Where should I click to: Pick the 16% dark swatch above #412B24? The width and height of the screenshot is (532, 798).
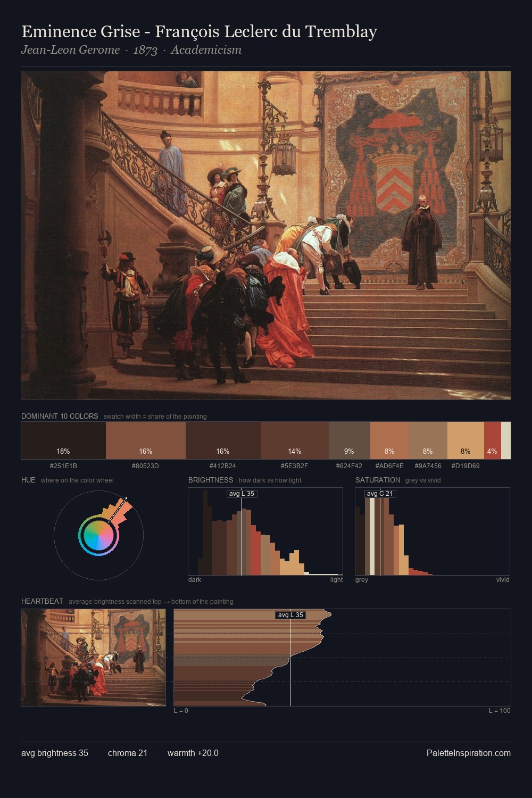click(x=223, y=440)
